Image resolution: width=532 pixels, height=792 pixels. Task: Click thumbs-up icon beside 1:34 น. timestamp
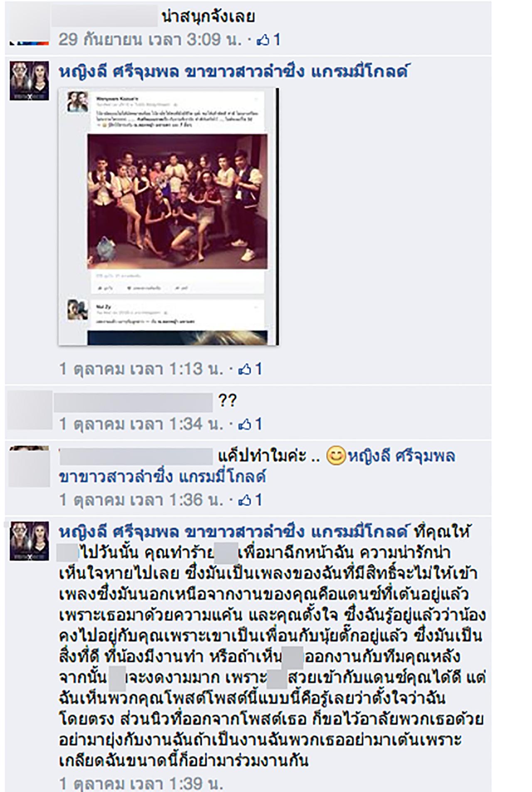[x=245, y=424]
